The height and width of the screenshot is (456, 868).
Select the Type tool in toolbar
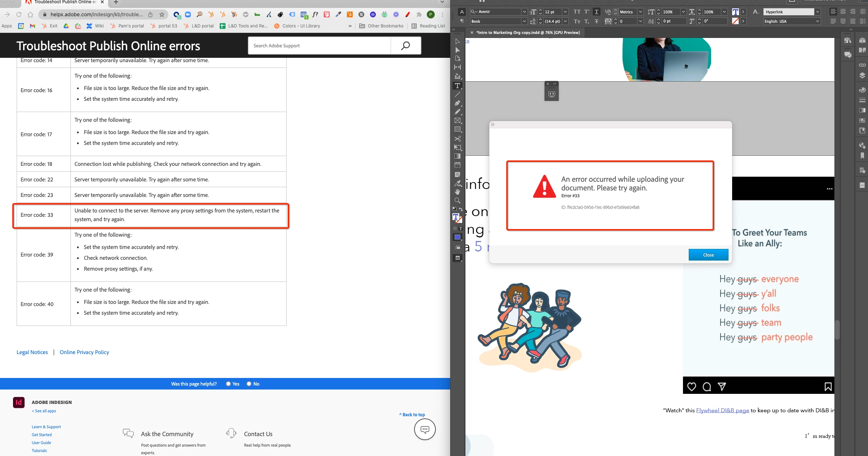click(x=457, y=86)
